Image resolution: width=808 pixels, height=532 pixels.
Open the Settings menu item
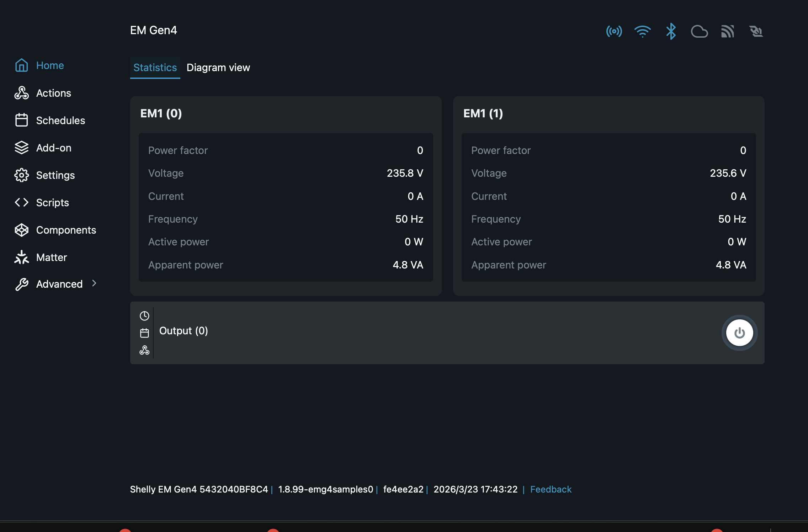click(x=55, y=175)
